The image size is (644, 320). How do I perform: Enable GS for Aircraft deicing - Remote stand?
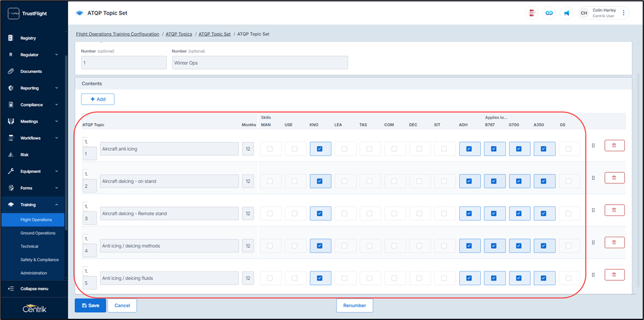pos(568,214)
